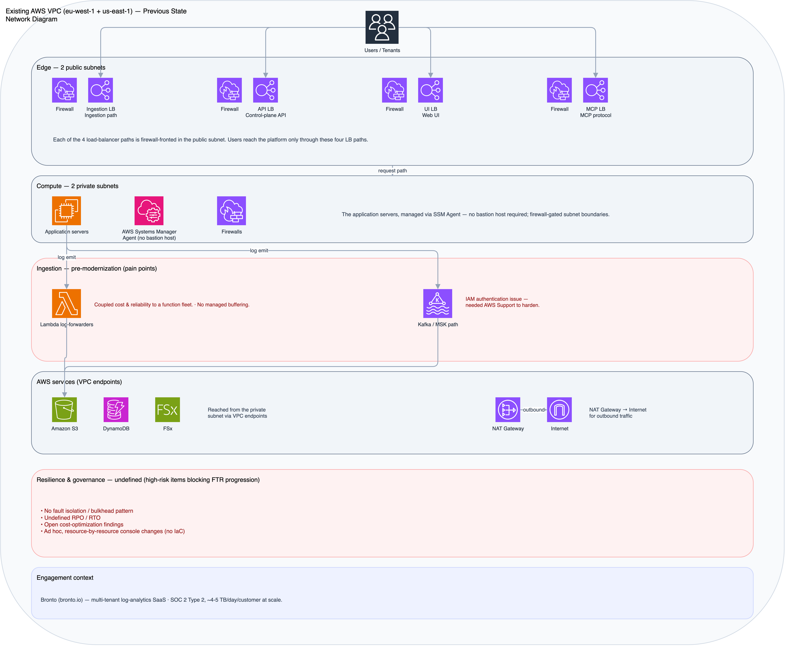Select the API LB load balancer icon
The height and width of the screenshot is (672, 785).
tap(266, 90)
